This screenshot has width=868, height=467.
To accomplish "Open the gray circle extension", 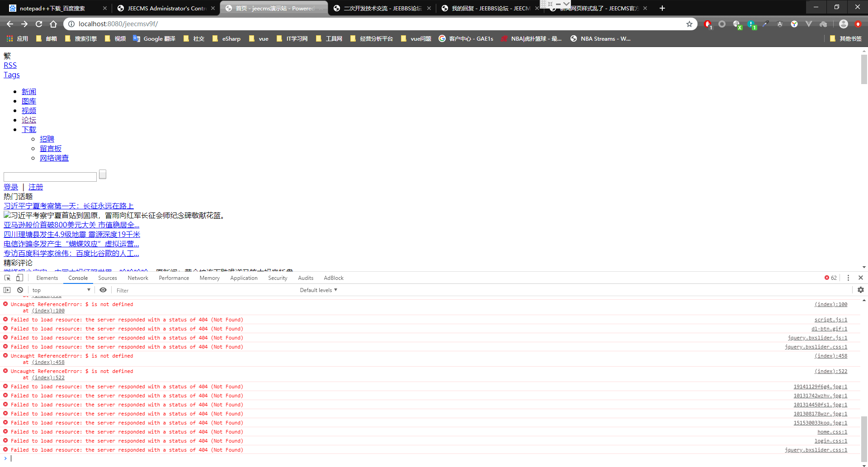I will (x=722, y=24).
